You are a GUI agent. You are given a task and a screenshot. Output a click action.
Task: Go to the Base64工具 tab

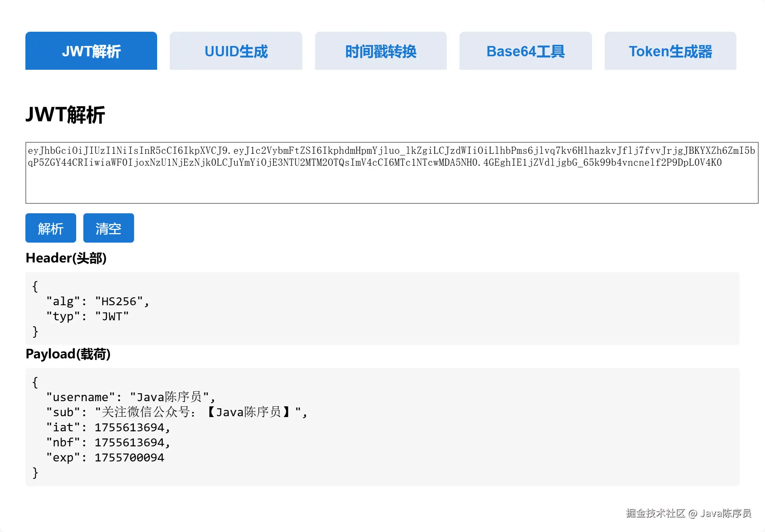(x=525, y=51)
